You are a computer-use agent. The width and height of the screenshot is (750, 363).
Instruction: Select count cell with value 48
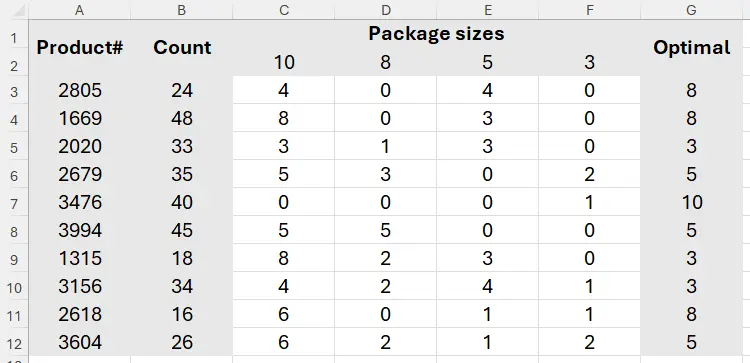click(x=182, y=118)
